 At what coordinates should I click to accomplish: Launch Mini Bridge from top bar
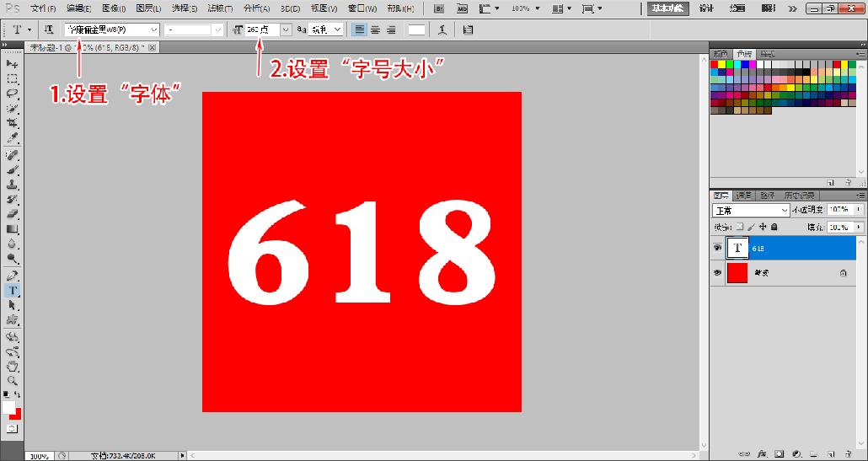462,9
